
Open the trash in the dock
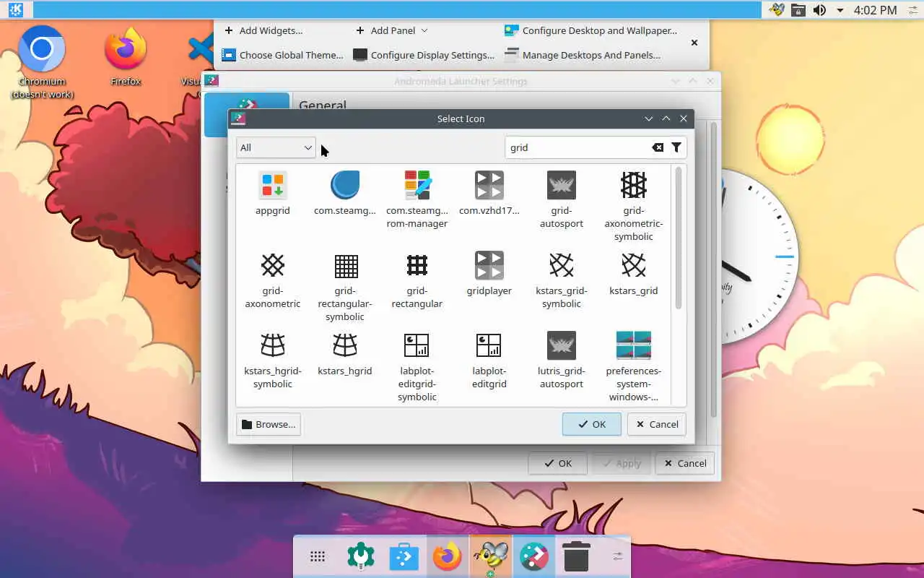click(576, 556)
